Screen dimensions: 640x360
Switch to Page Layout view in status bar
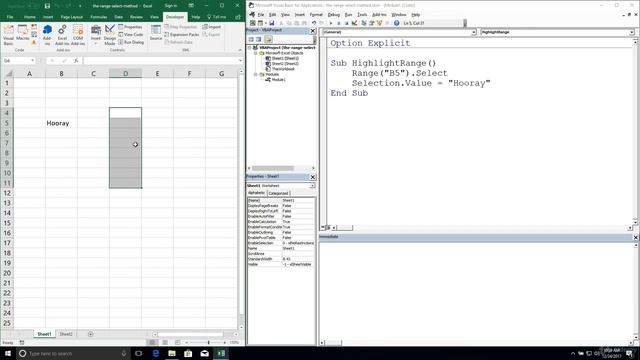pos(165,342)
